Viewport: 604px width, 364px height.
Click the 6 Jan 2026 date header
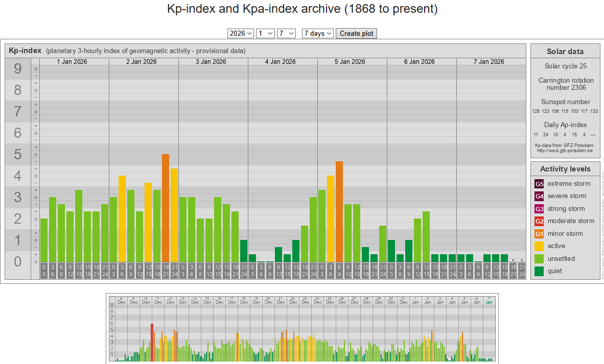point(419,62)
